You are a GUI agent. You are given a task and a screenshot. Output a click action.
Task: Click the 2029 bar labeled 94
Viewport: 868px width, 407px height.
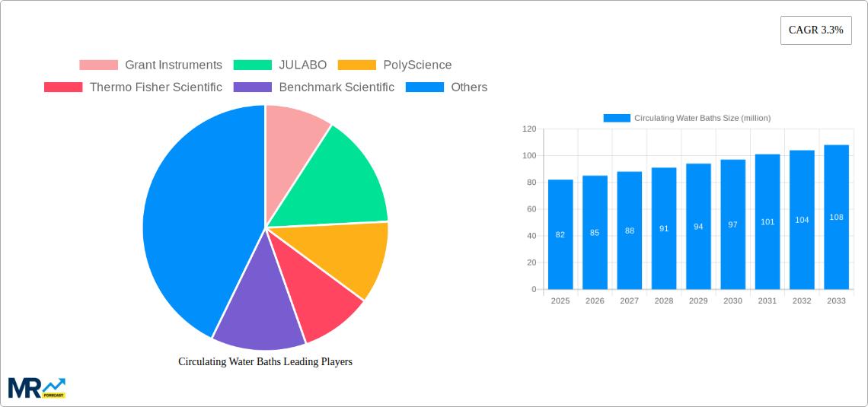coord(698,227)
